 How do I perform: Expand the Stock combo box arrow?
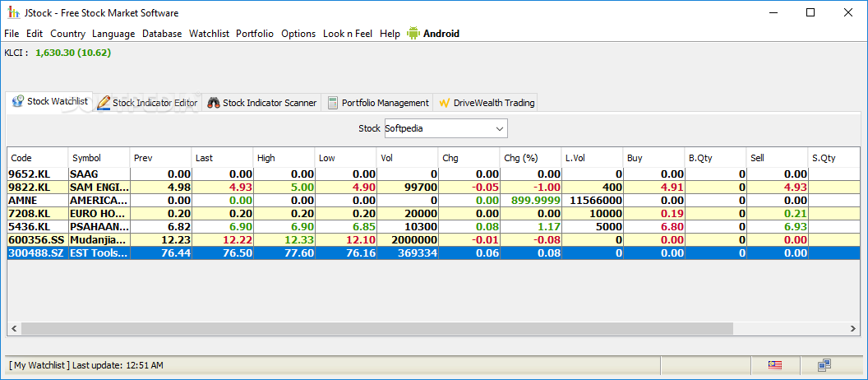point(499,129)
